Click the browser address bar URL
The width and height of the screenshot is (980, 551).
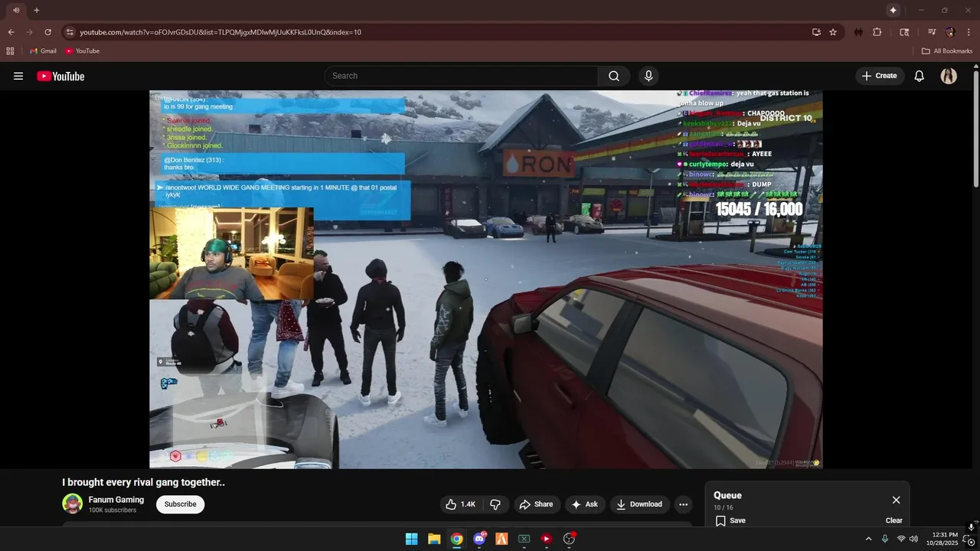(x=220, y=32)
